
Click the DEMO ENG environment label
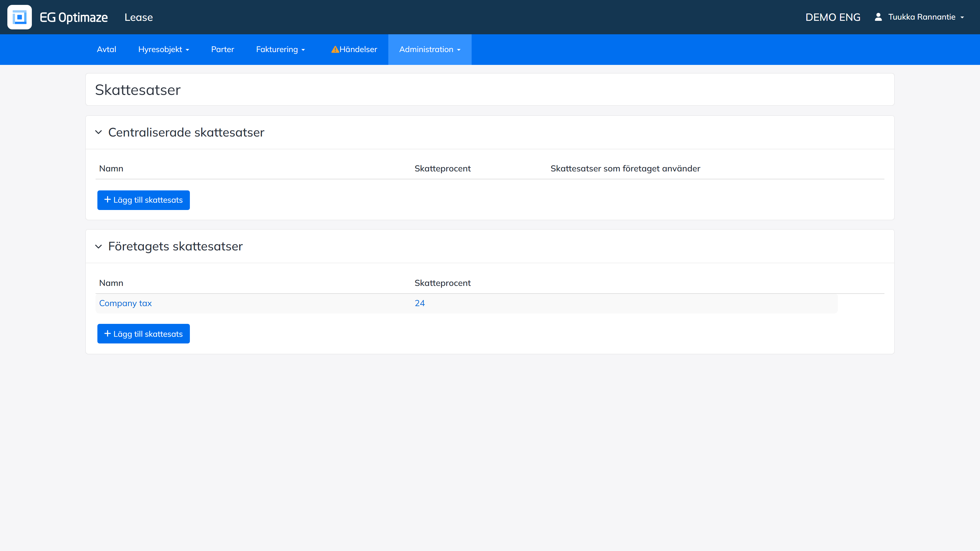coord(833,17)
